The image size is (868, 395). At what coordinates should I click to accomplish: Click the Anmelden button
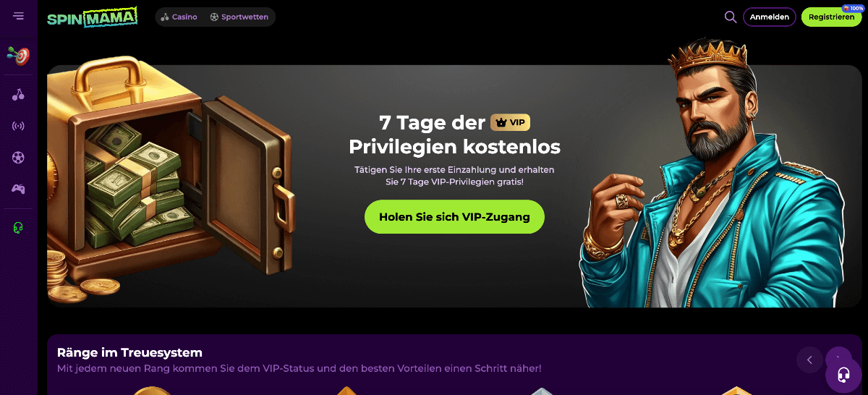[770, 17]
